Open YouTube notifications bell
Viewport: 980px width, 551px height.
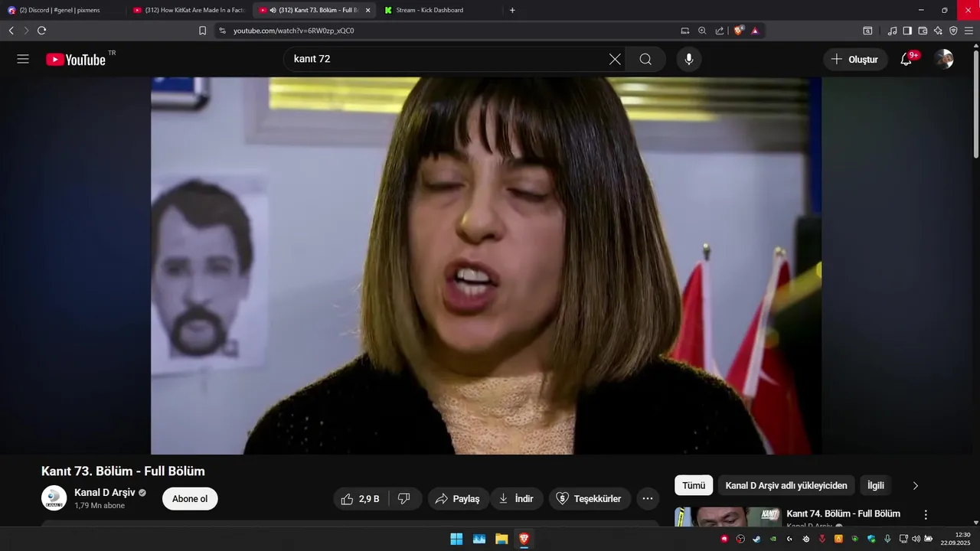[906, 59]
